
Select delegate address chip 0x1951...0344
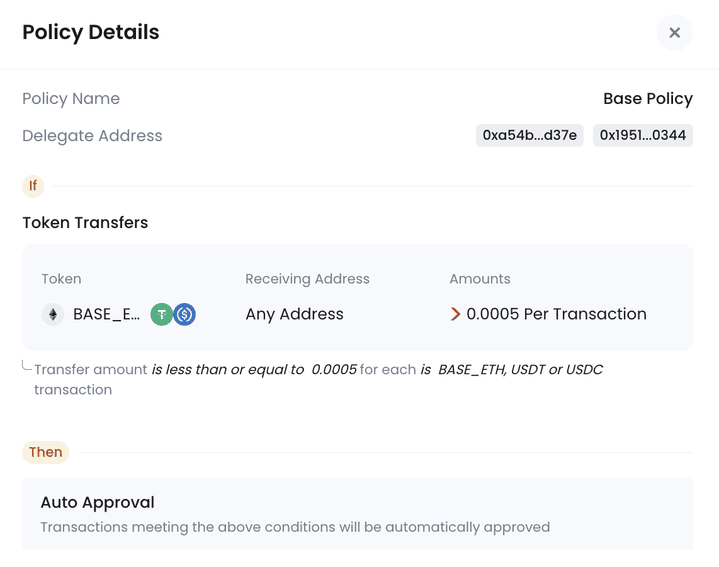click(x=643, y=135)
